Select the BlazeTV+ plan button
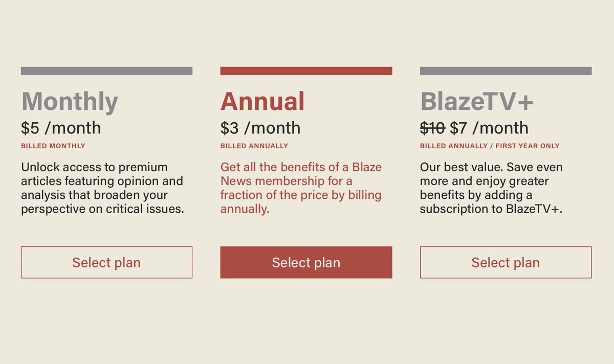This screenshot has height=364, width=614. click(x=506, y=262)
